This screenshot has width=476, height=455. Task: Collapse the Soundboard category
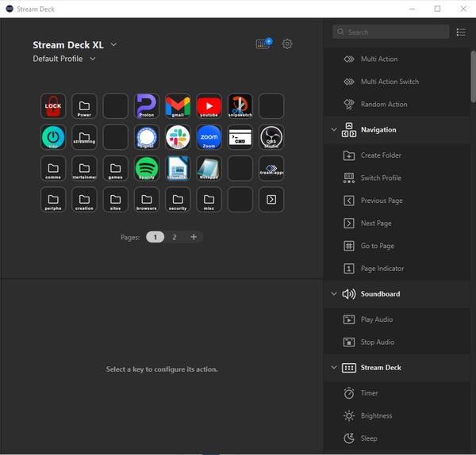pyautogui.click(x=333, y=294)
